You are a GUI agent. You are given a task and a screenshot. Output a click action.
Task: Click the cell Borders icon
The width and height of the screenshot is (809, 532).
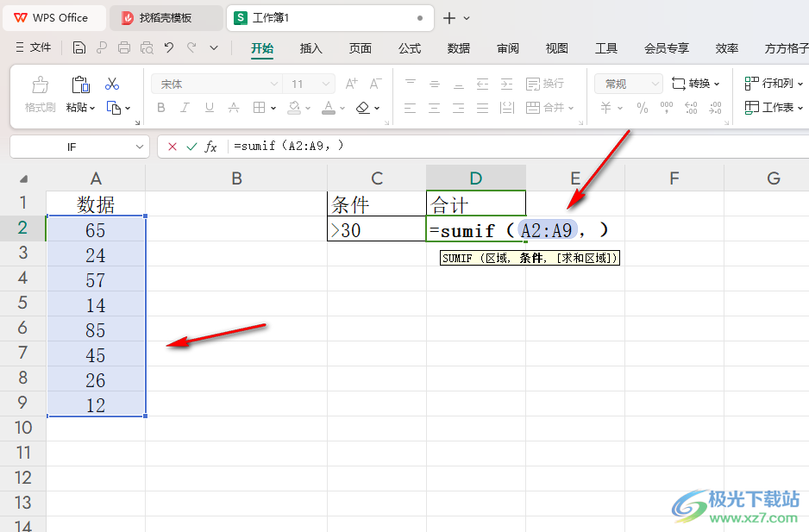[259, 108]
